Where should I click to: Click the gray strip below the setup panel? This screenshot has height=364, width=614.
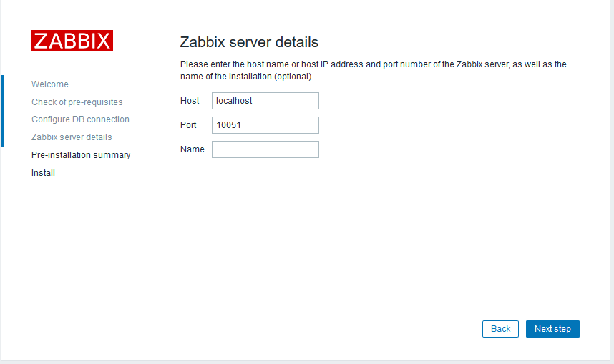(x=307, y=362)
